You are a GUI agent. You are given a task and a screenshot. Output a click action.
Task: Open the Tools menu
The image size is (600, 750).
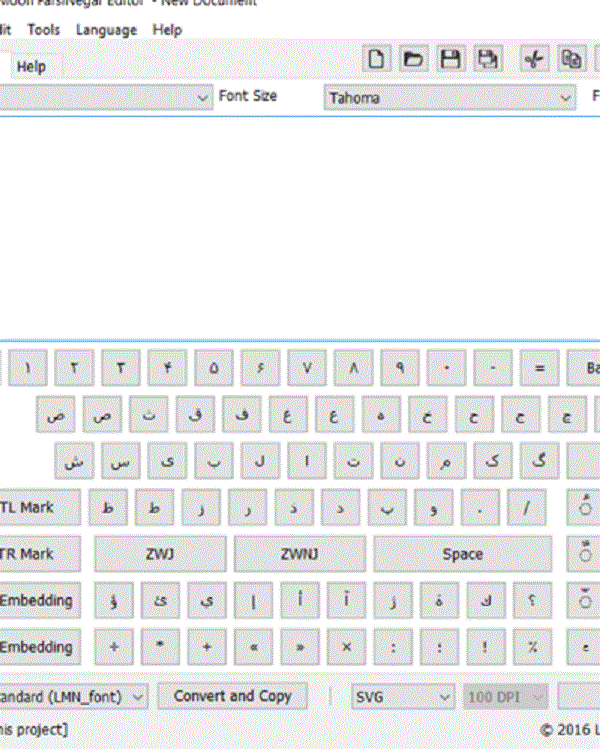[x=44, y=30]
